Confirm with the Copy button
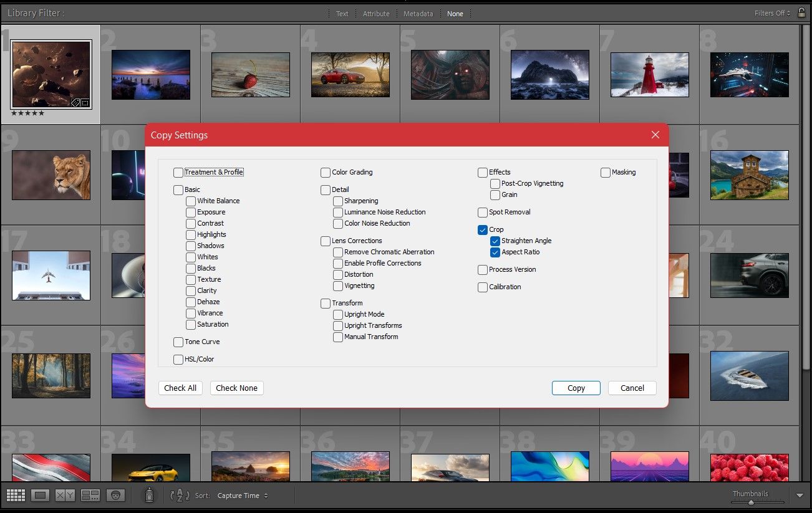The height and width of the screenshot is (513, 812). pyautogui.click(x=575, y=388)
